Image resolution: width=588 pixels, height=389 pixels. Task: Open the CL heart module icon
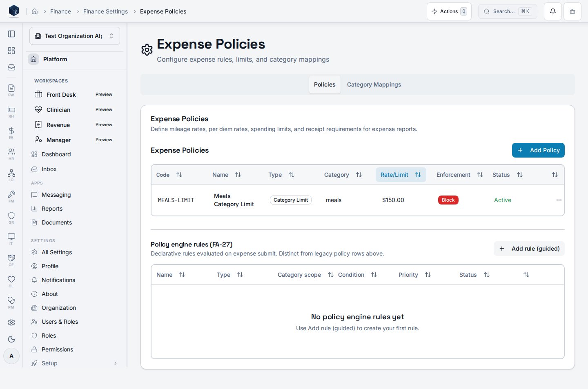[x=11, y=281]
